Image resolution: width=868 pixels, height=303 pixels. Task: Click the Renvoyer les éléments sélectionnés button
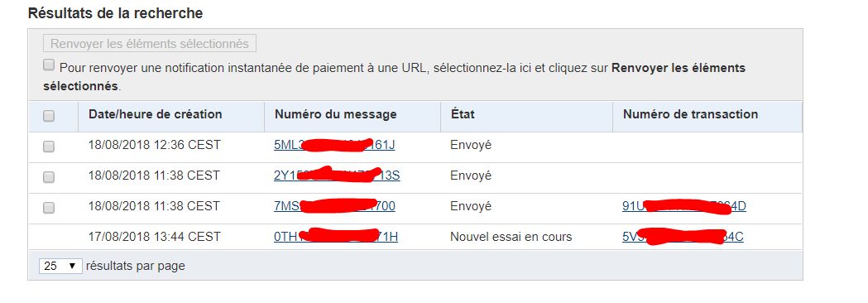(150, 43)
